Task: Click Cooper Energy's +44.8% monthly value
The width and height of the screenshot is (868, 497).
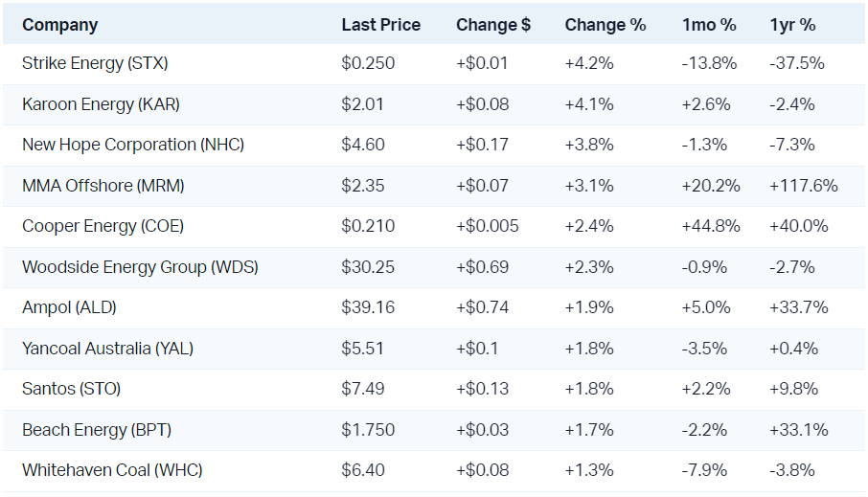Action: pyautogui.click(x=710, y=226)
